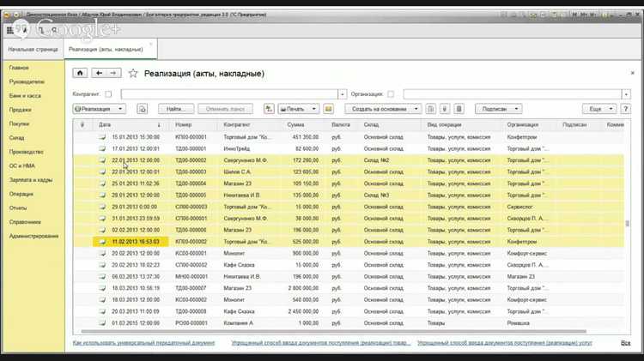
Task: Open the Банк и касса section
Action: tap(25, 96)
